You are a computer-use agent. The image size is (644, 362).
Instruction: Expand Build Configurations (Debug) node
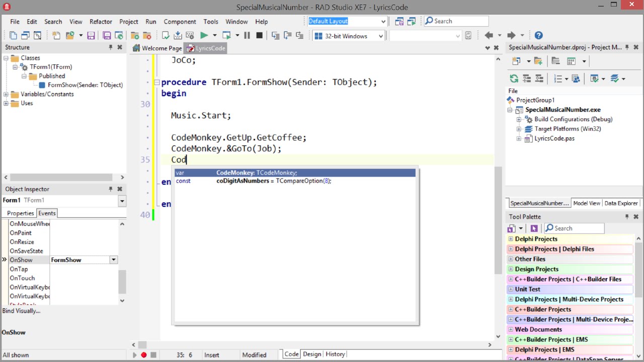point(519,119)
